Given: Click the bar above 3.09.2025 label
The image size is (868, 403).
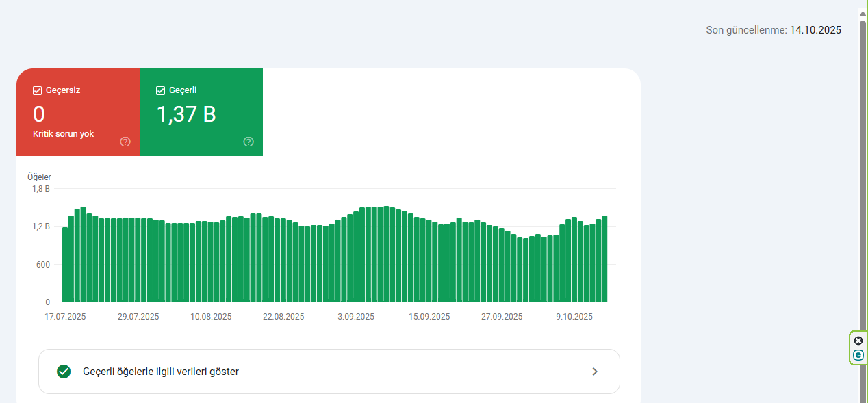Looking at the screenshot, I should coord(356,257).
